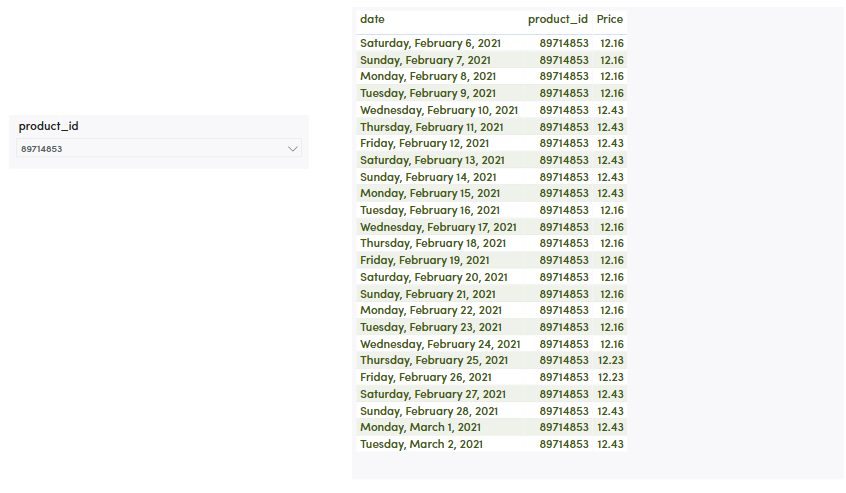846x493 pixels.
Task: Click the 12.23 price for February 25
Action: click(610, 360)
